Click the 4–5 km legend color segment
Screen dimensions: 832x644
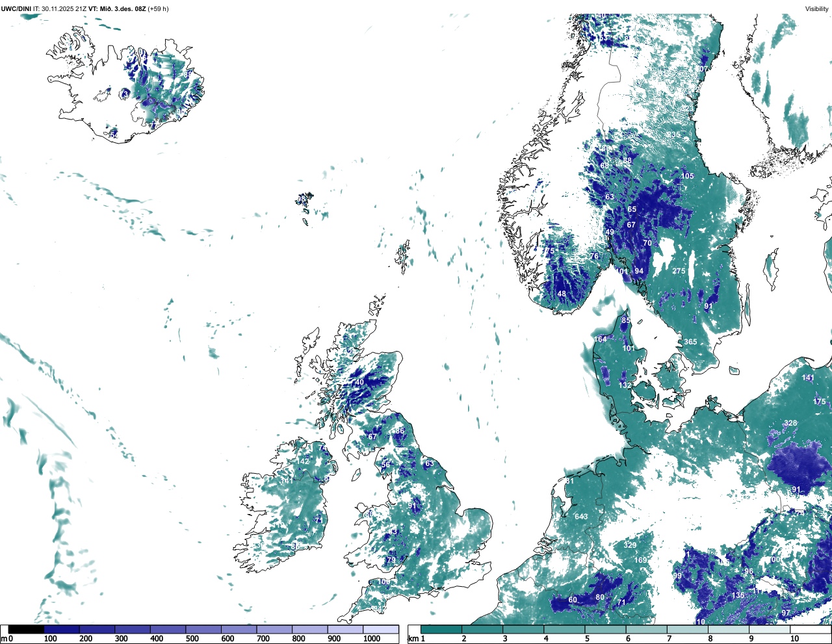coord(564,629)
